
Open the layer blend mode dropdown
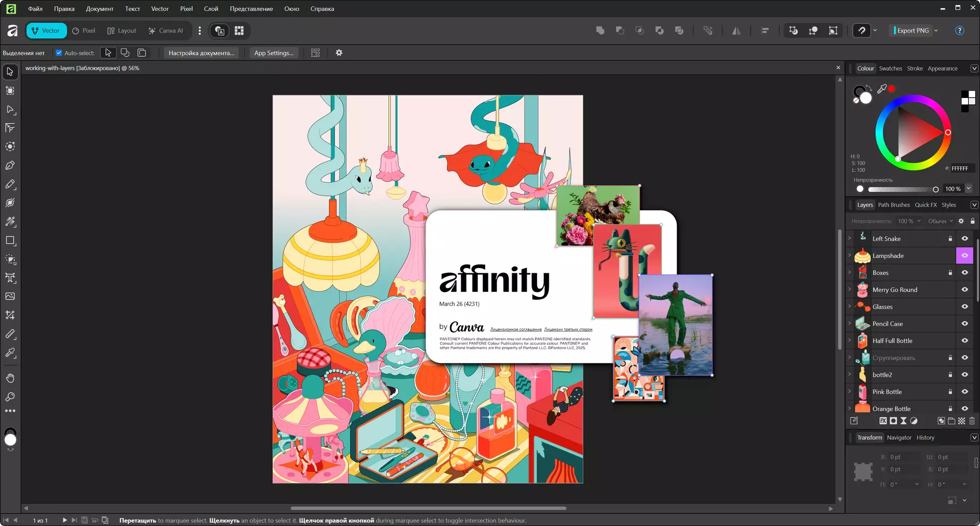pyautogui.click(x=940, y=221)
